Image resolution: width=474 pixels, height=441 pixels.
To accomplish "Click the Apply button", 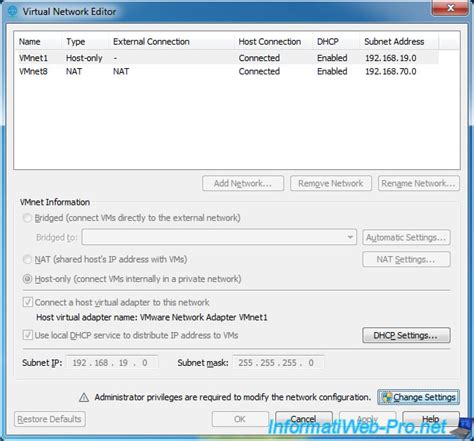I will [367, 419].
